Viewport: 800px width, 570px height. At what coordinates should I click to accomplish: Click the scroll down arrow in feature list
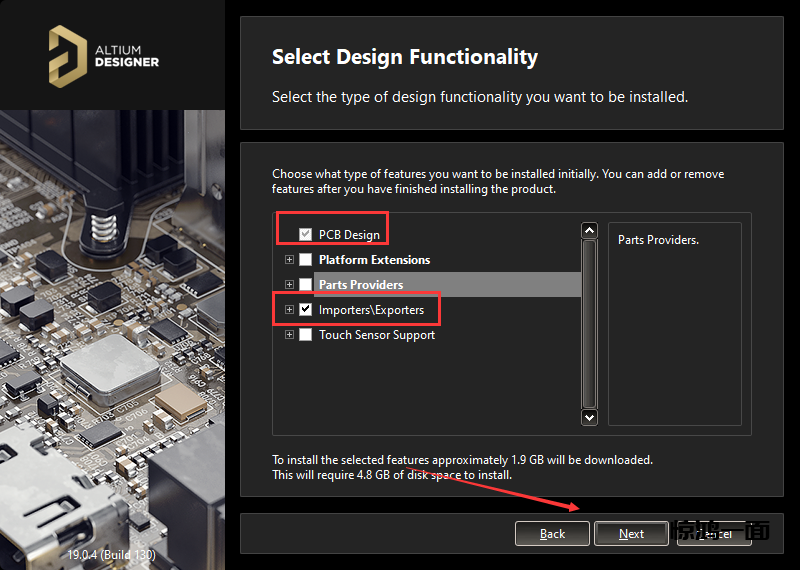(589, 417)
